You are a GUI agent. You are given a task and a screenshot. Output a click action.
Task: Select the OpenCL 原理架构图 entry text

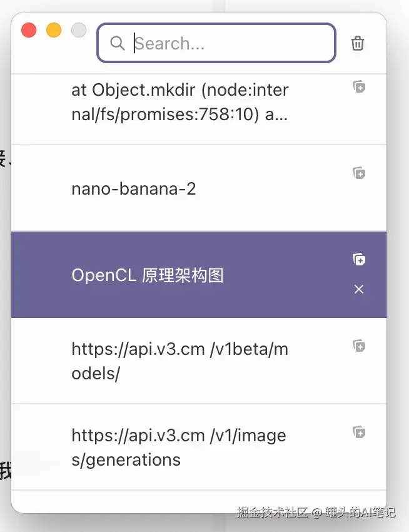148,275
